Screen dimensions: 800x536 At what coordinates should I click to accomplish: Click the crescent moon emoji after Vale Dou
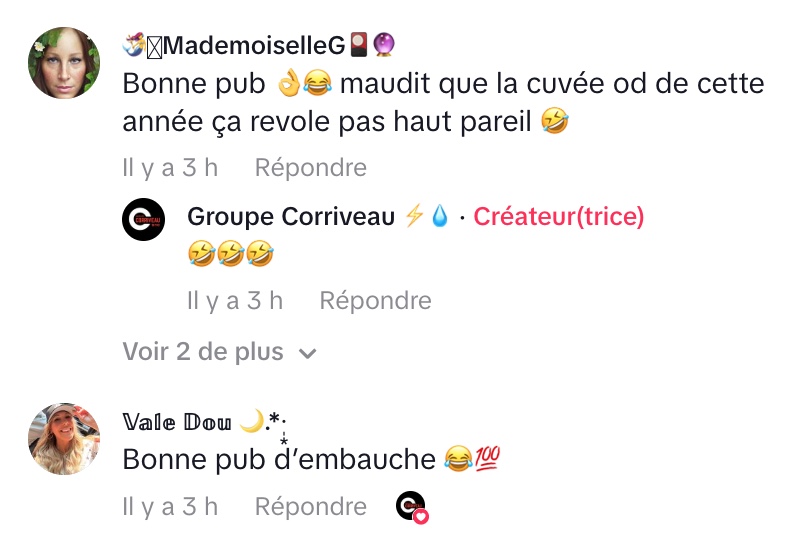pyautogui.click(x=252, y=421)
